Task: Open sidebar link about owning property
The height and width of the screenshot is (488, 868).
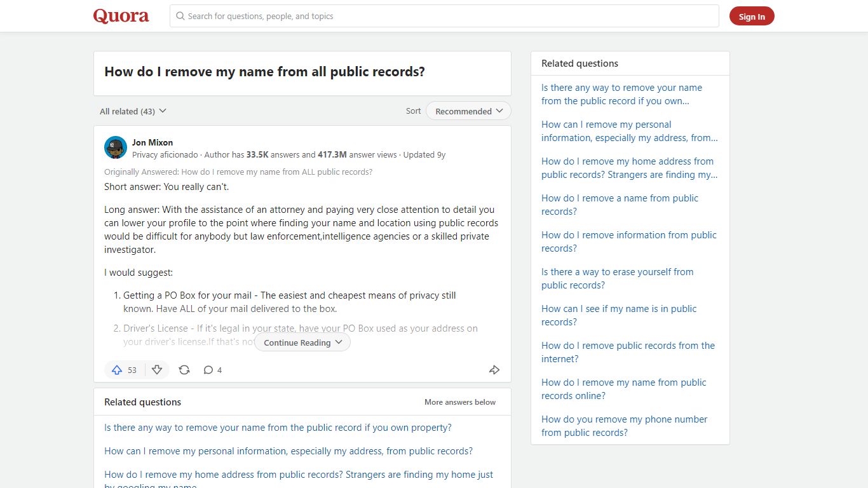Action: tap(621, 94)
